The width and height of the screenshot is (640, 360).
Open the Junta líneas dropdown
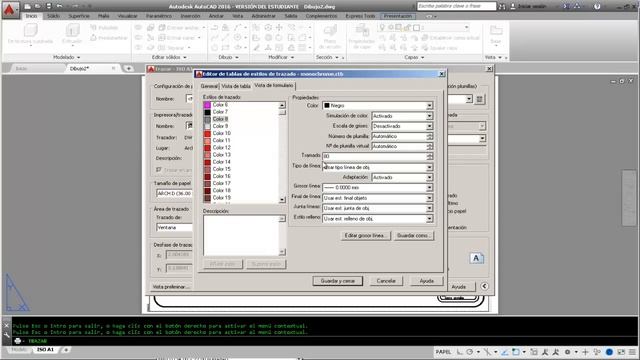pyautogui.click(x=378, y=208)
